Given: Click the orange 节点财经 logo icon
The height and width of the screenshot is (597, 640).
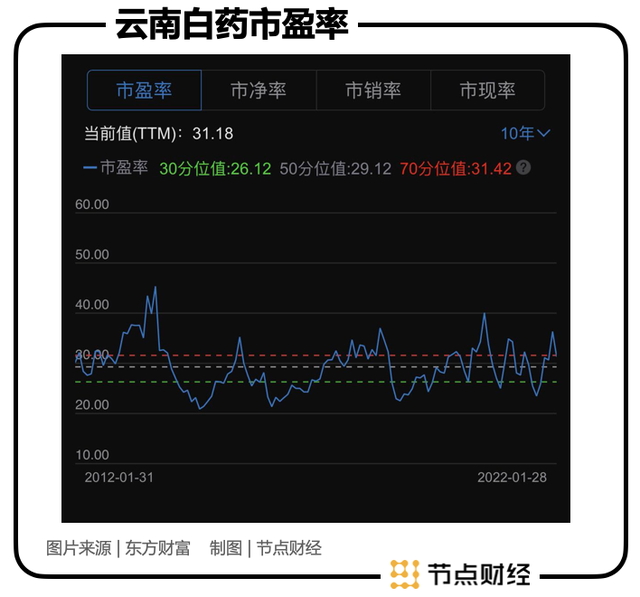Looking at the screenshot, I should (x=405, y=575).
